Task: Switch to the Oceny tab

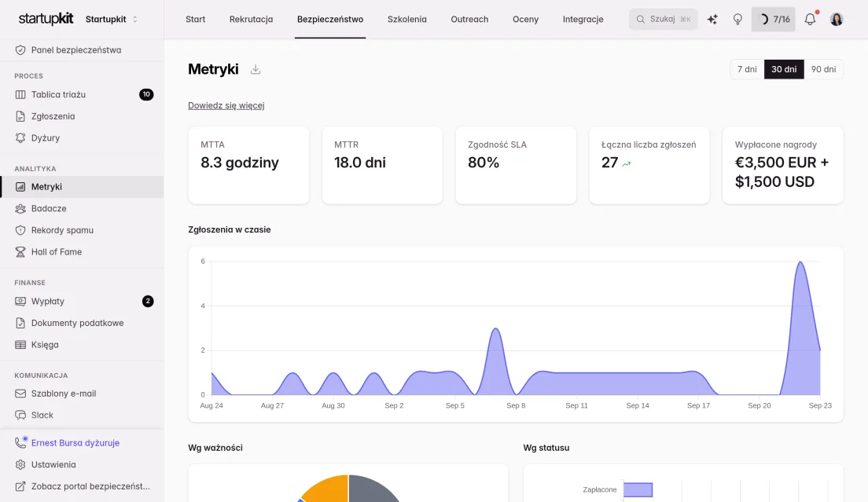Action: point(525,20)
